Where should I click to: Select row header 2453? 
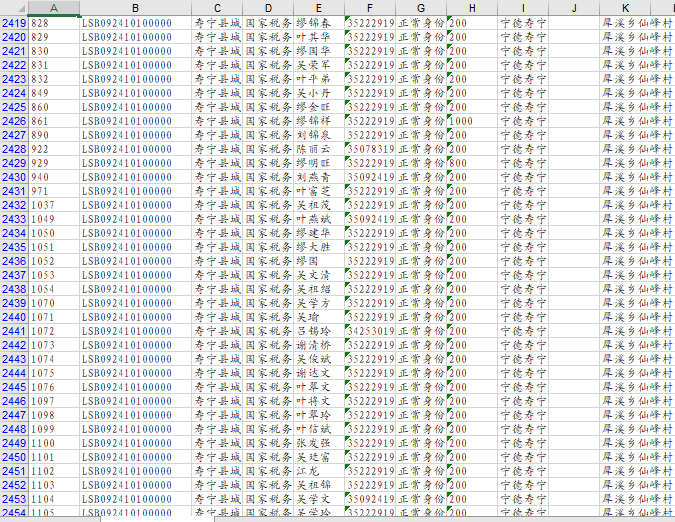pyautogui.click(x=14, y=499)
